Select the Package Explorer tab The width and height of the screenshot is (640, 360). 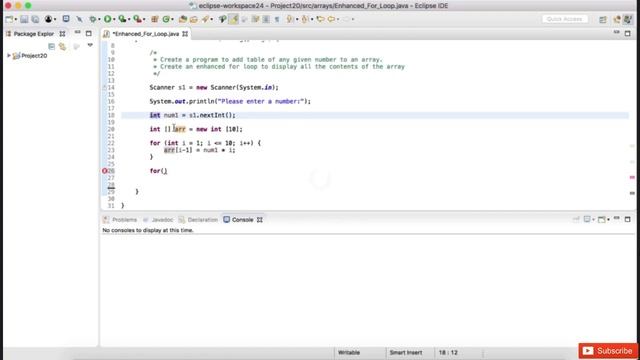33,34
